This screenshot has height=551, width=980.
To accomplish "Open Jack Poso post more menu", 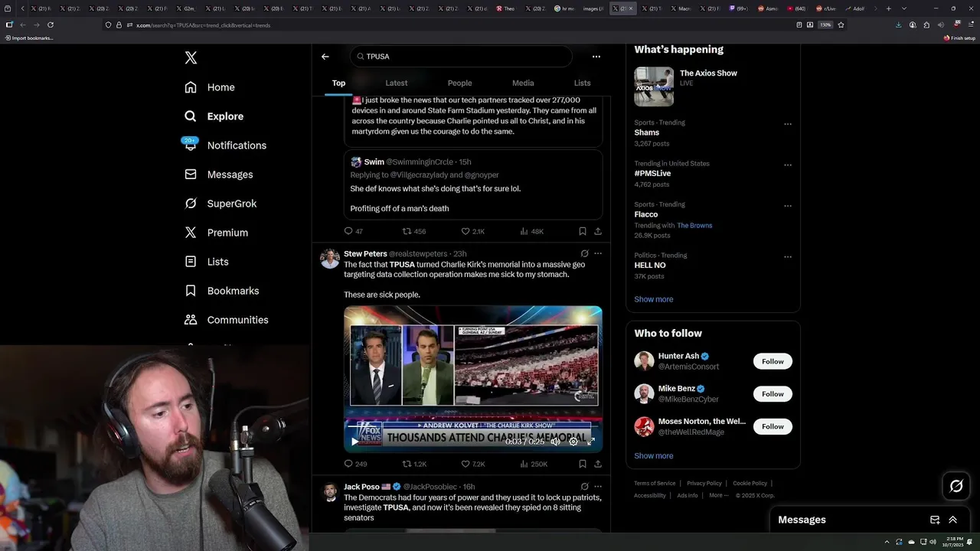I will click(598, 486).
